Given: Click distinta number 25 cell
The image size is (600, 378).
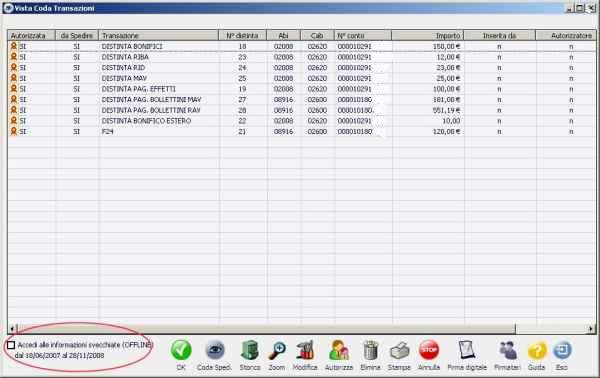Looking at the screenshot, I should tap(242, 78).
